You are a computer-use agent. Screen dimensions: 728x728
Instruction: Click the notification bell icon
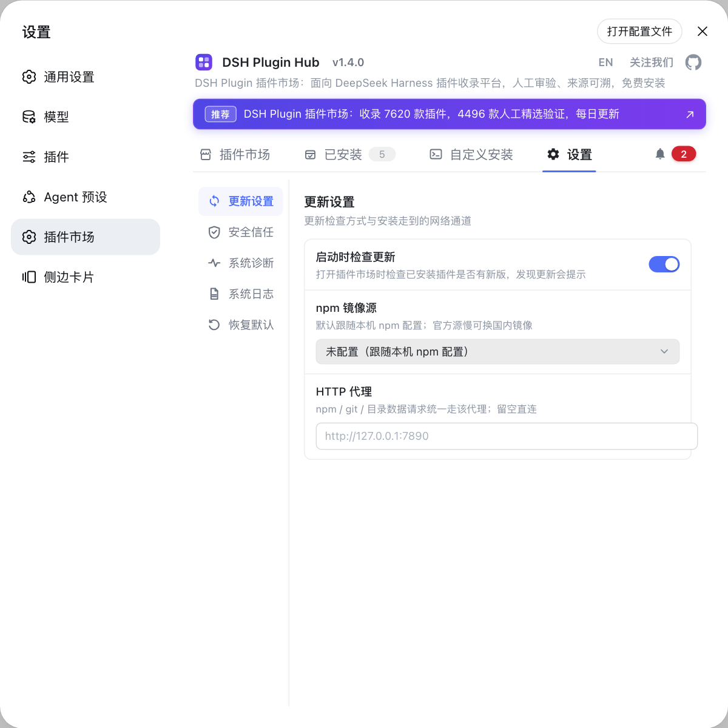click(660, 154)
